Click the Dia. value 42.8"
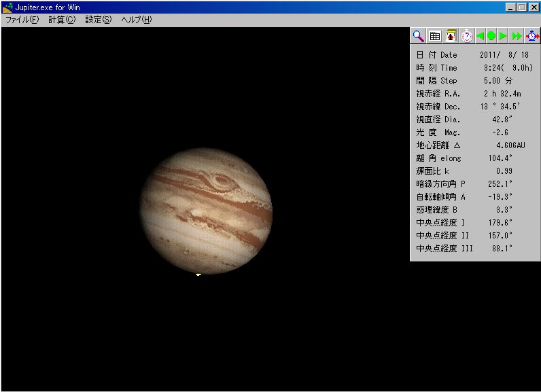541x392 pixels. click(x=502, y=120)
